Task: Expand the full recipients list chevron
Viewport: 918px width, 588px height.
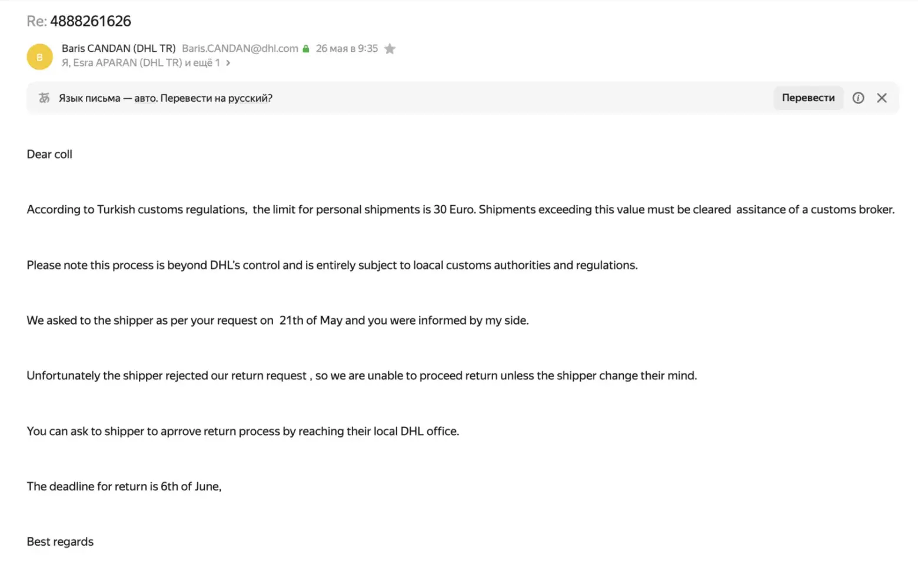Action: tap(228, 63)
